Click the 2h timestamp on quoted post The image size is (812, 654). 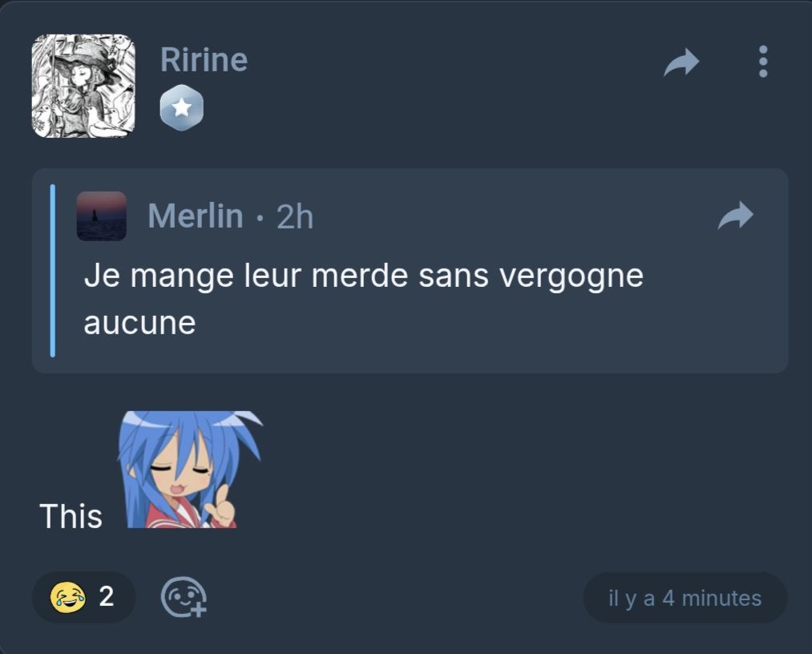pyautogui.click(x=294, y=216)
